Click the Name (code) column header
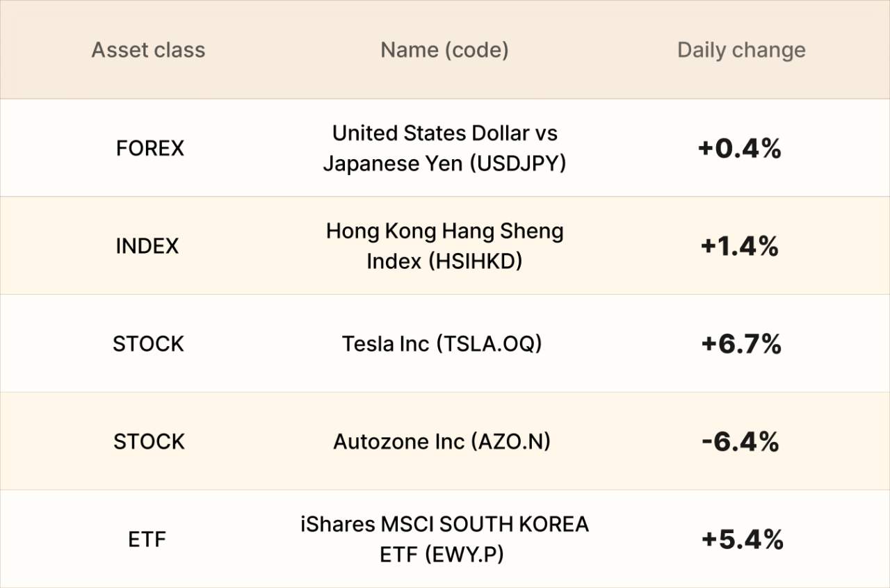 click(x=444, y=50)
